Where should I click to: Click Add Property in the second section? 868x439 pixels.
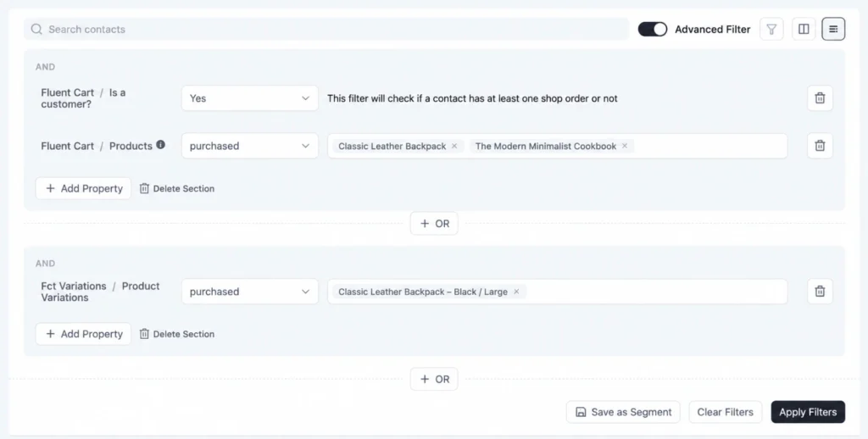click(x=84, y=334)
